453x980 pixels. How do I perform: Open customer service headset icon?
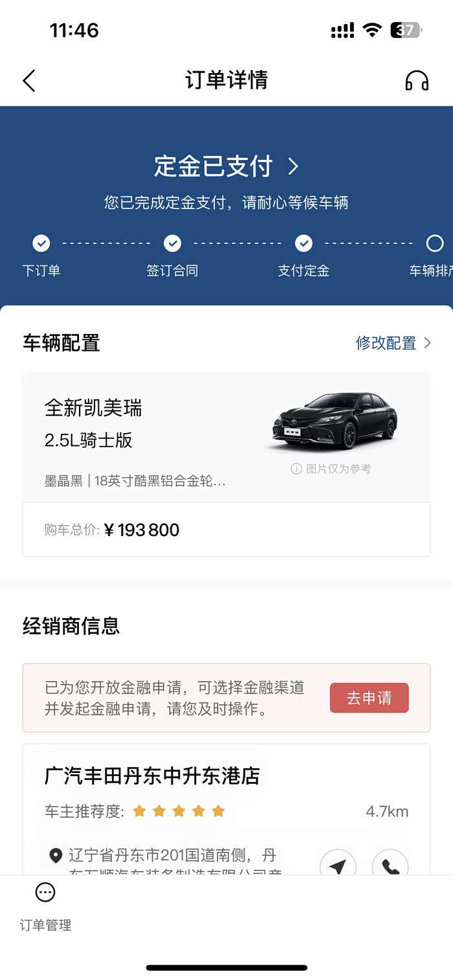tap(417, 81)
